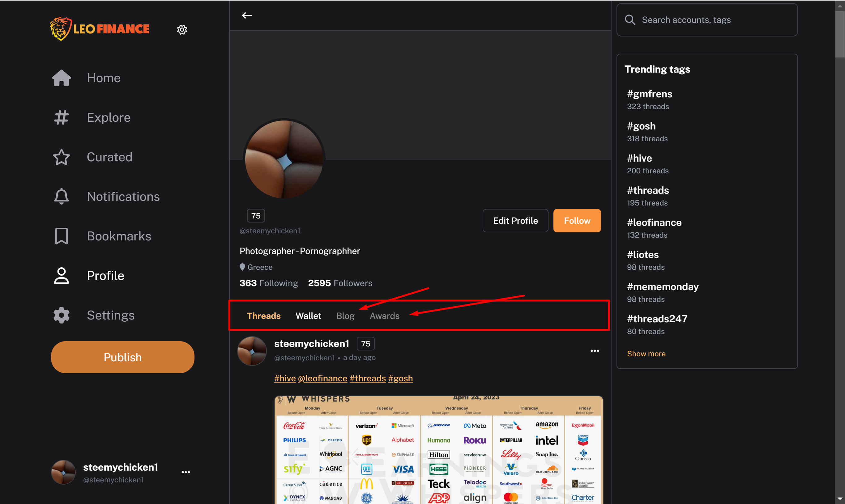Viewport: 845px width, 504px height.
Task: Click the sidebar account avatar at the bottom
Action: (63, 472)
